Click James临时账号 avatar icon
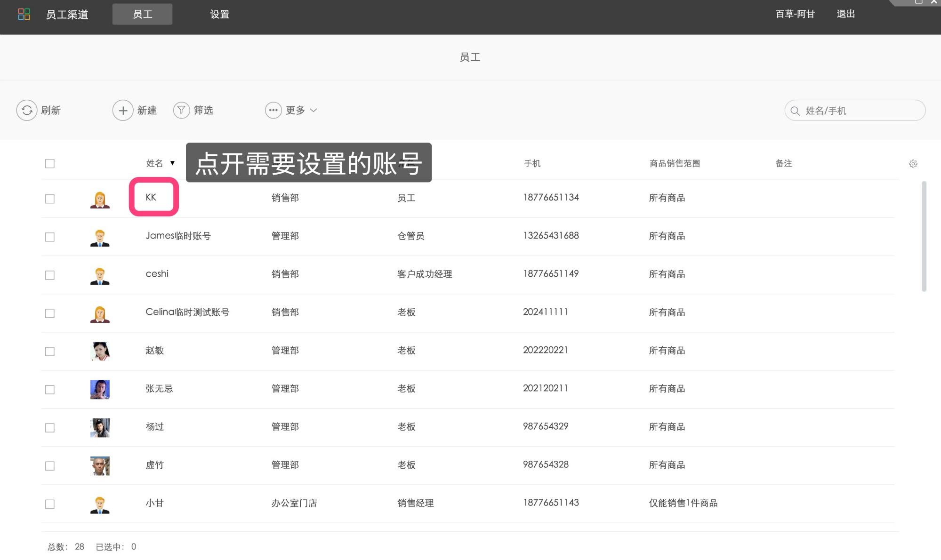 (100, 237)
